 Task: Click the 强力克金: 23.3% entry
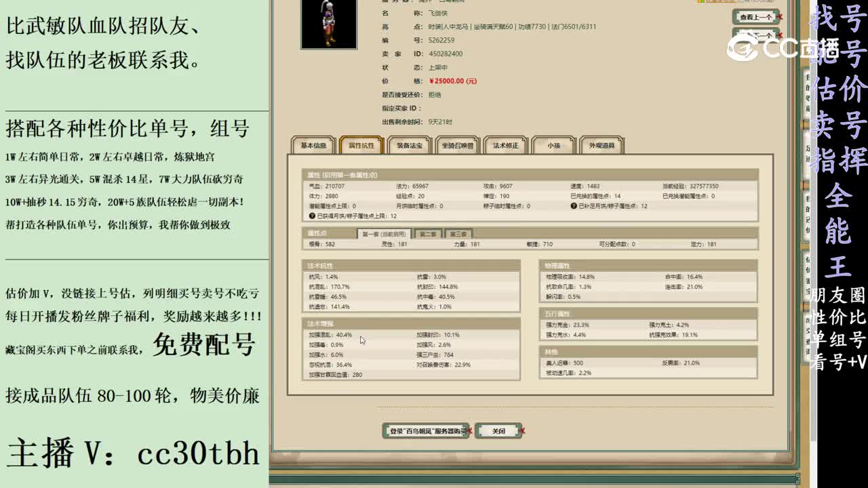(567, 325)
